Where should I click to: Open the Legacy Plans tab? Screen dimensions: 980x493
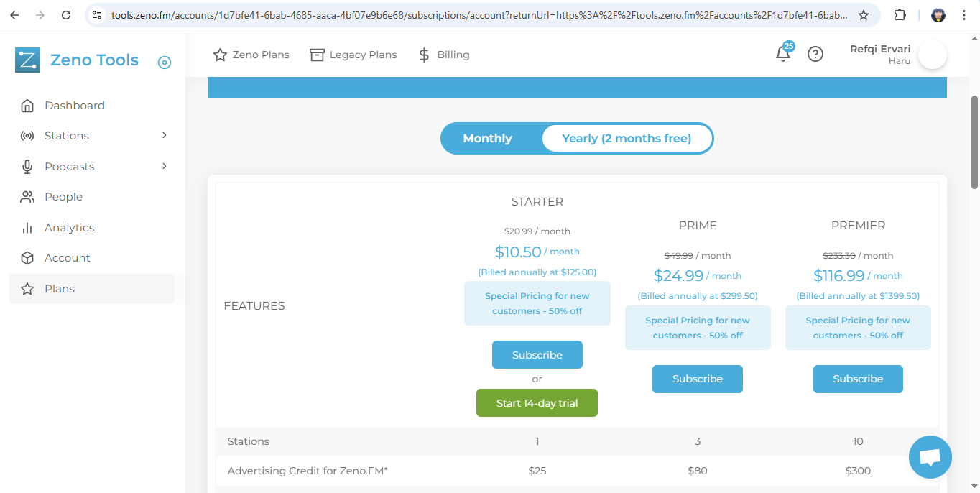click(x=353, y=55)
